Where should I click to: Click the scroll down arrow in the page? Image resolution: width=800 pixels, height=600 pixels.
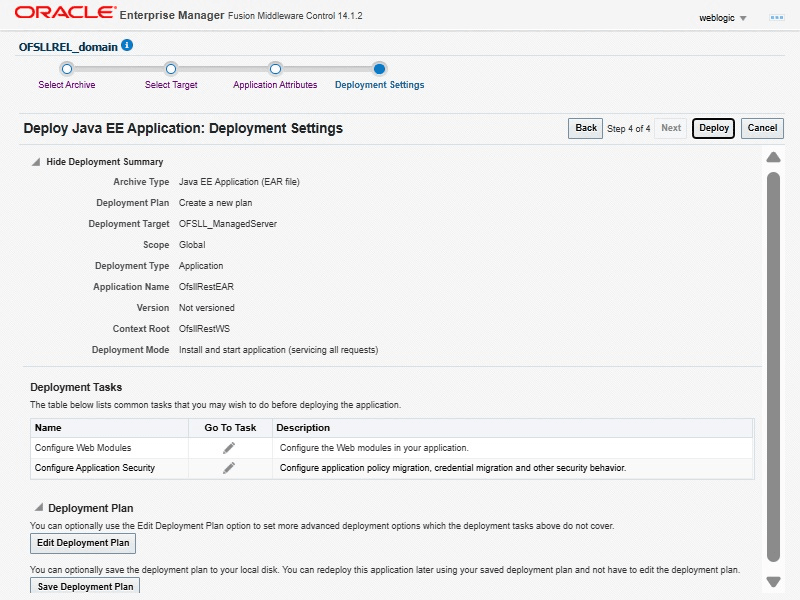click(x=772, y=581)
